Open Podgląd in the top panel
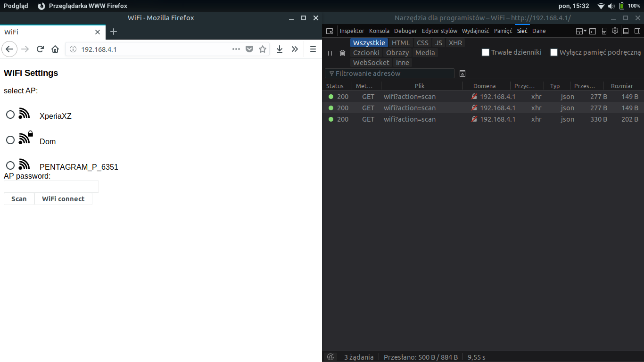 click(x=16, y=6)
